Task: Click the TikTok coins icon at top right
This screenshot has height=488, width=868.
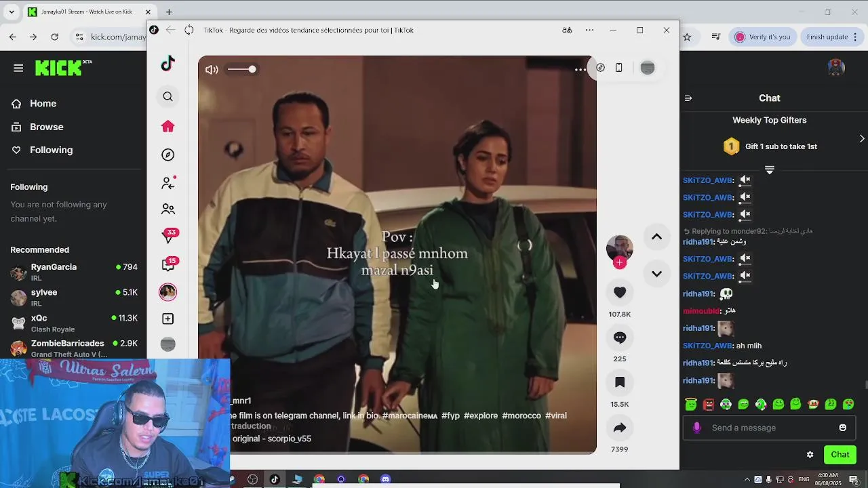Action: click(x=601, y=68)
